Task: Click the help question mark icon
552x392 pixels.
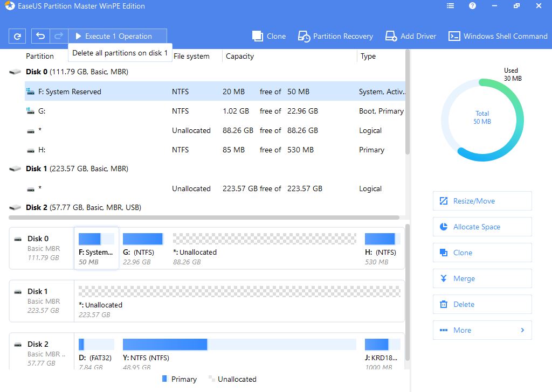Action: pyautogui.click(x=473, y=6)
